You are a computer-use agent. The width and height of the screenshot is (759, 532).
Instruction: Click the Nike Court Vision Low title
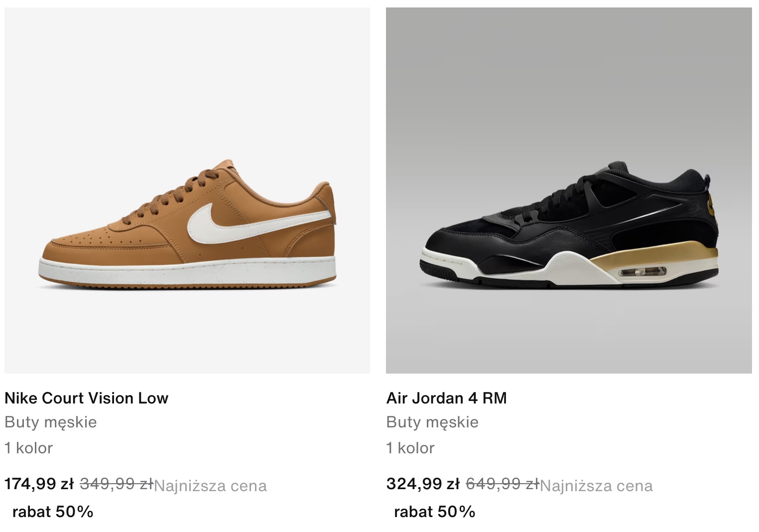87,398
